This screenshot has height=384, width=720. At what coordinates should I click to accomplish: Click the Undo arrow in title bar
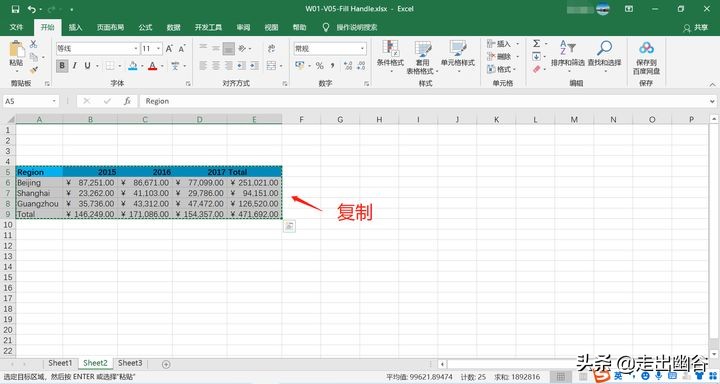click(x=32, y=9)
